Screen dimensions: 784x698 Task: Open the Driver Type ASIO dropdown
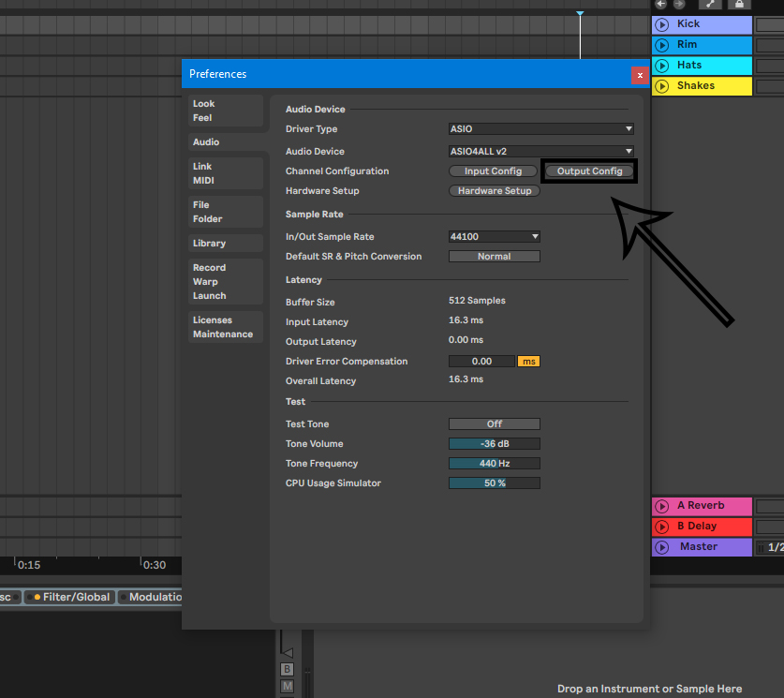coord(541,129)
